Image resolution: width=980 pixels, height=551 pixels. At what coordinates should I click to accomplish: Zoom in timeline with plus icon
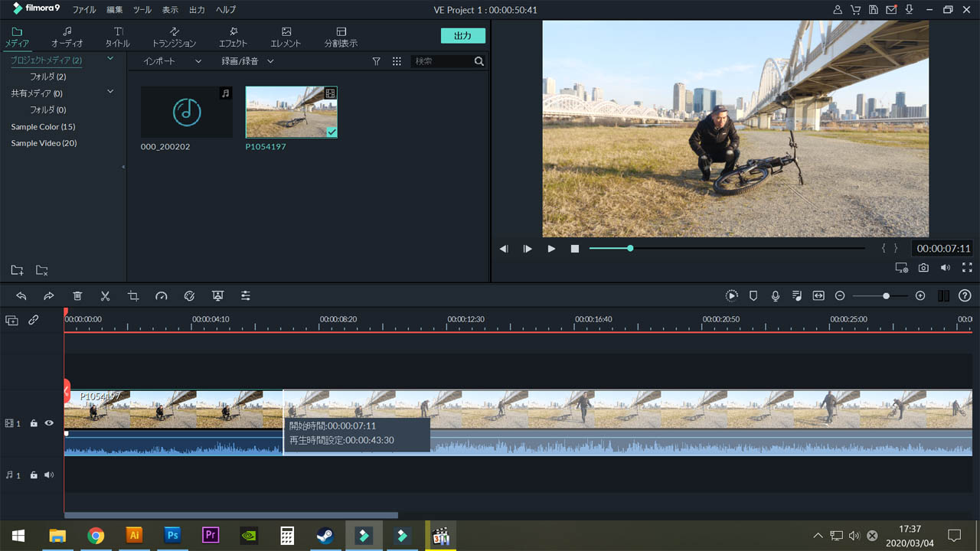(x=920, y=295)
